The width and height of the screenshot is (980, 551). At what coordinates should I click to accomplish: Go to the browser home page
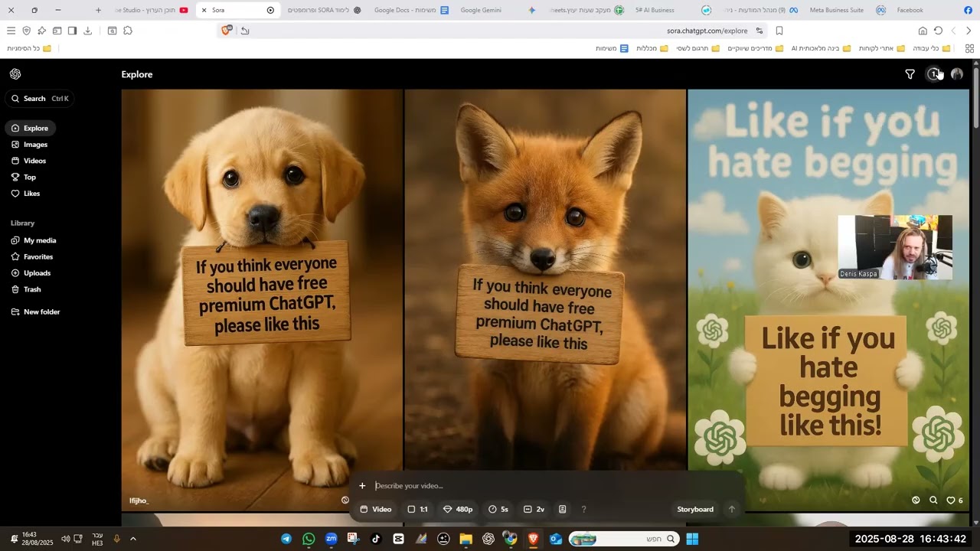click(x=923, y=31)
